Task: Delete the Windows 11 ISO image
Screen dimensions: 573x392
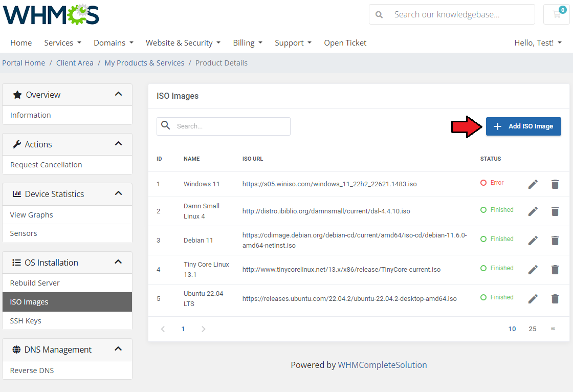Action: click(x=555, y=184)
